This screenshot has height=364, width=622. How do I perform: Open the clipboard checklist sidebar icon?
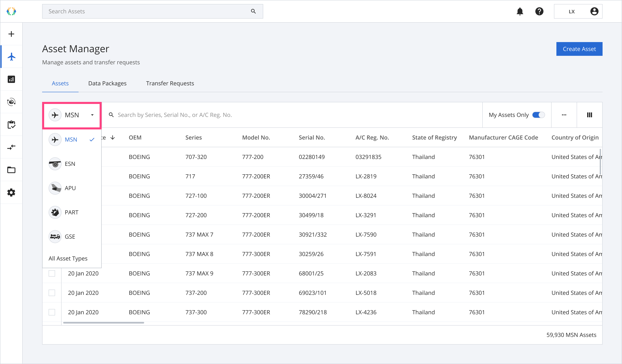click(x=11, y=124)
